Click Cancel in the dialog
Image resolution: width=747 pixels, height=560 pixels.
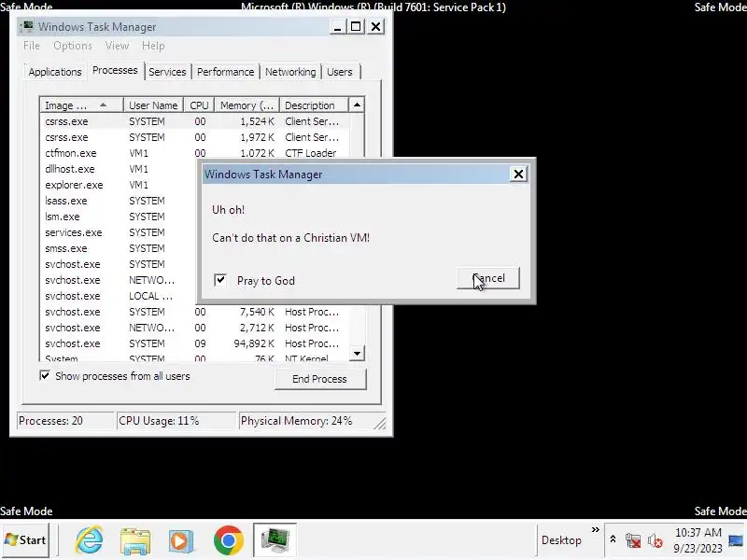[x=487, y=278]
